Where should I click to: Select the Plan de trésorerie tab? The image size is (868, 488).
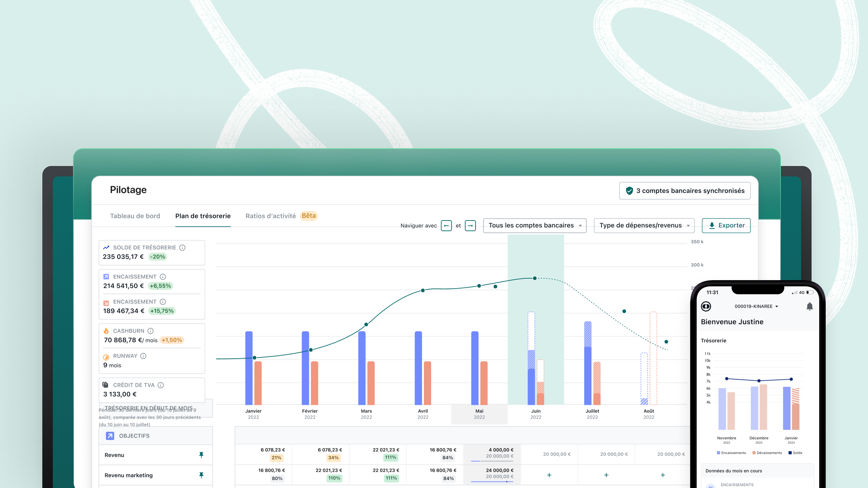203,216
